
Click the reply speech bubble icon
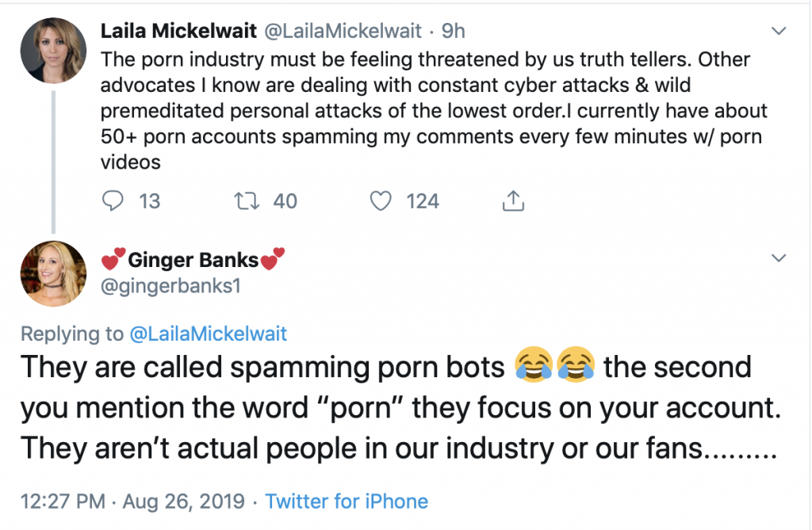(113, 201)
